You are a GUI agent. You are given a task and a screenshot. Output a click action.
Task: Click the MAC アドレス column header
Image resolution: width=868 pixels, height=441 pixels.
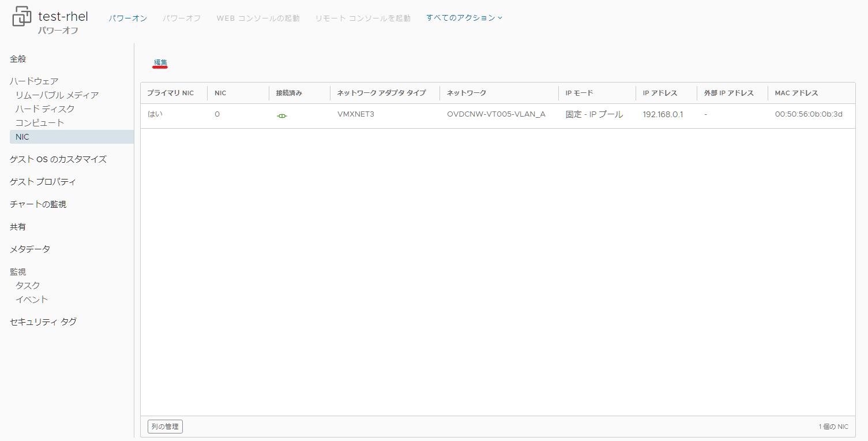(x=796, y=93)
